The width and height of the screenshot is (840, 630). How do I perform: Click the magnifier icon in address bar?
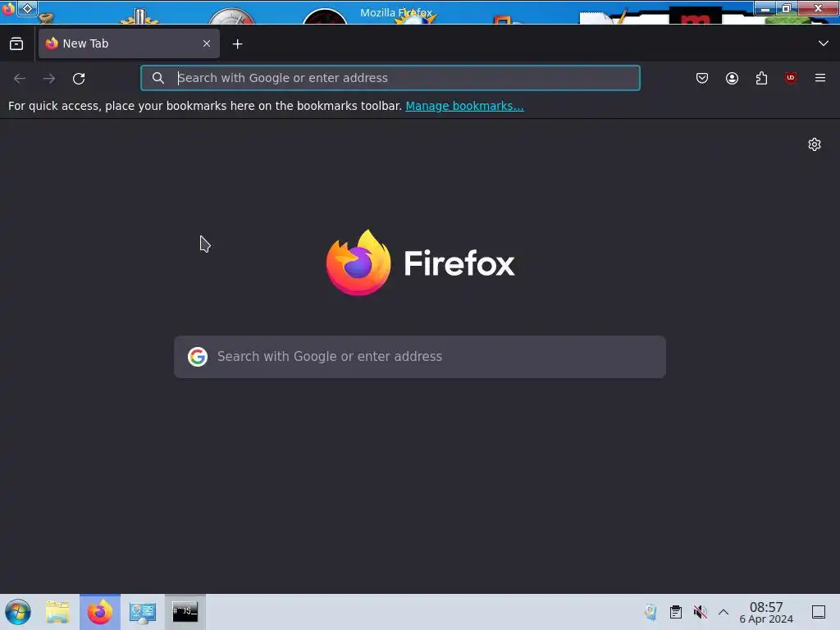click(x=158, y=78)
